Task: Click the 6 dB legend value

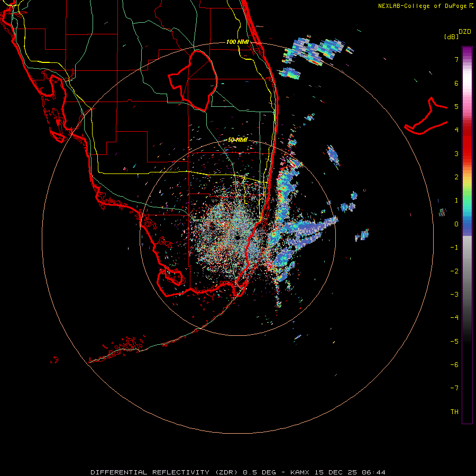Action: pos(456,83)
